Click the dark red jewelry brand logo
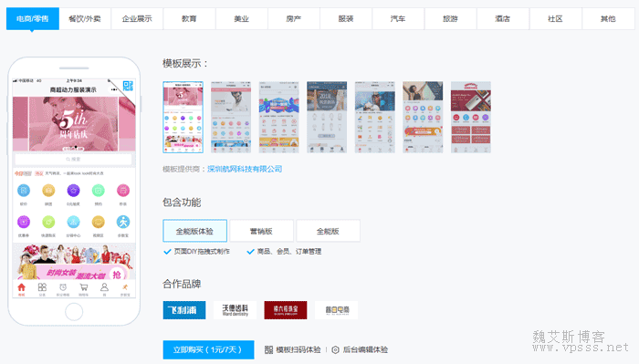This screenshot has height=364, width=639. (286, 310)
